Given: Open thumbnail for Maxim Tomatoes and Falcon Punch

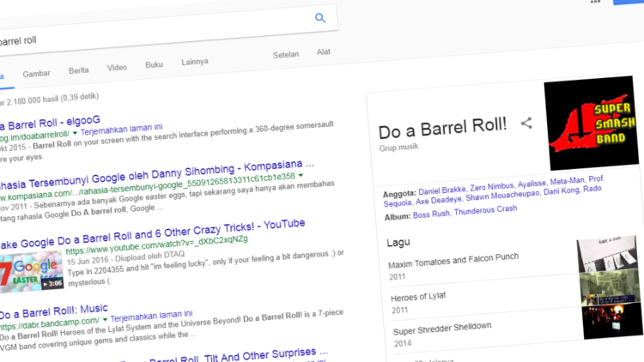Looking at the screenshot, I should (607, 254).
